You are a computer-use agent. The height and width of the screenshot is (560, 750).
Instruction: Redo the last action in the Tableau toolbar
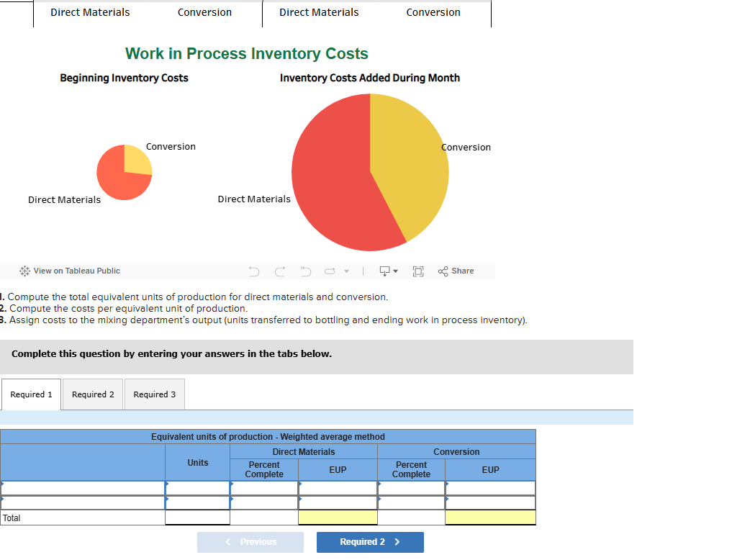point(279,271)
